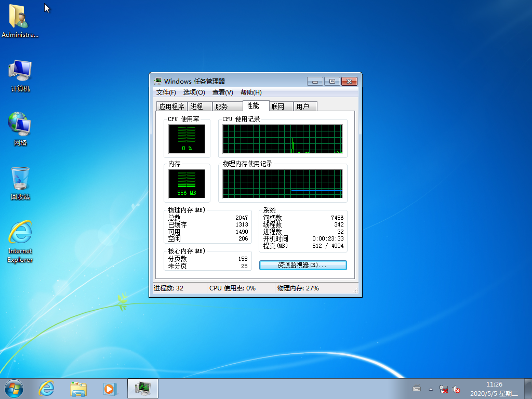Viewport: 532px width, 399px height.
Task: Open the Windows Start menu orb
Action: [14, 389]
